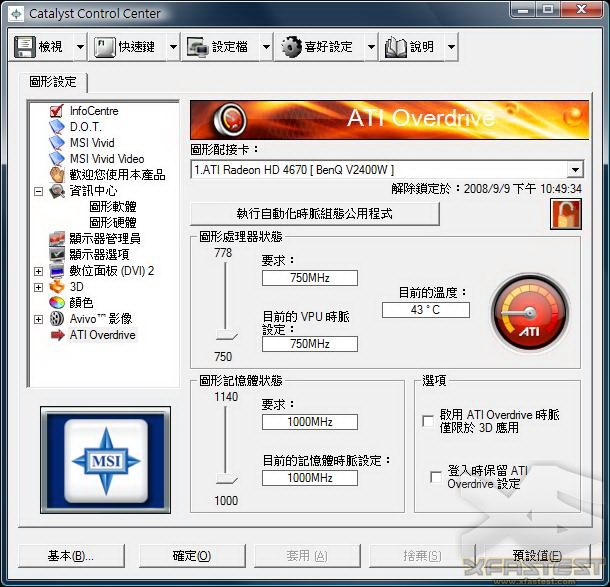Select the 顏色 color wheel item
610x587 pixels.
point(57,303)
